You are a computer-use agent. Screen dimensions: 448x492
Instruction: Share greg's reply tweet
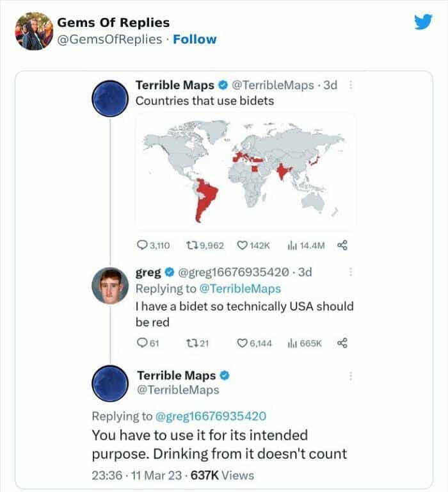(x=342, y=343)
